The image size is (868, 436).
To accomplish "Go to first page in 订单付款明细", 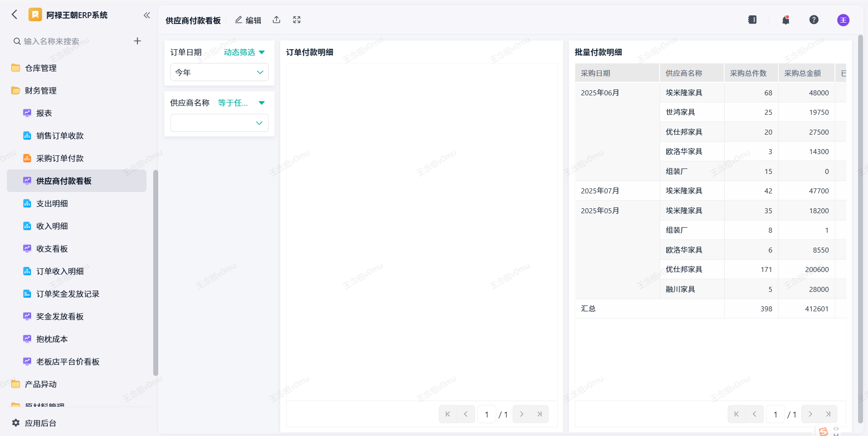I will pyautogui.click(x=448, y=414).
